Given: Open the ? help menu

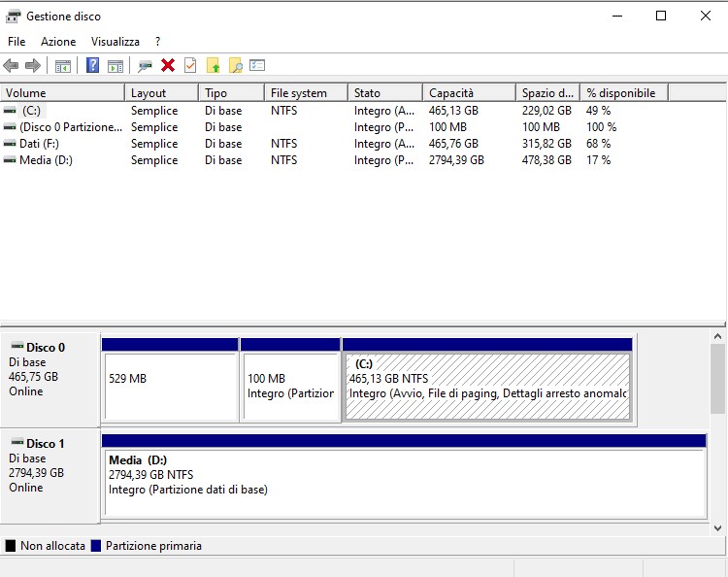Looking at the screenshot, I should tap(158, 42).
